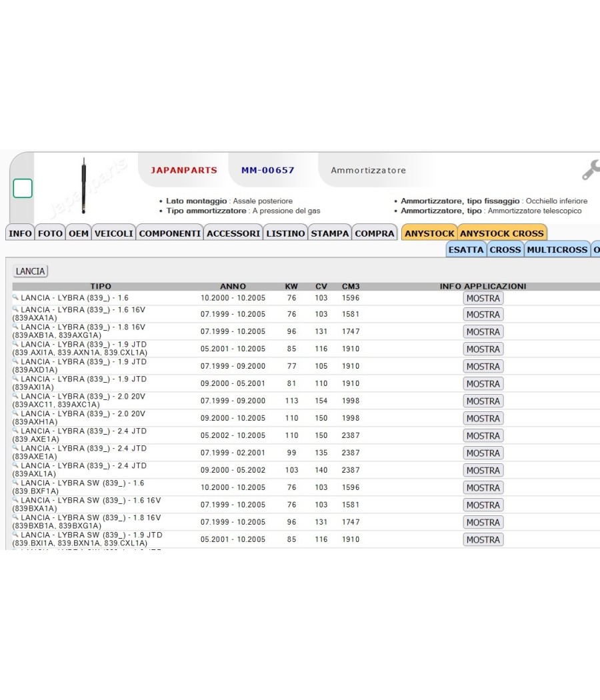Click the wrench icon beside Ammortizzatore
600x700 pixels.
591,169
